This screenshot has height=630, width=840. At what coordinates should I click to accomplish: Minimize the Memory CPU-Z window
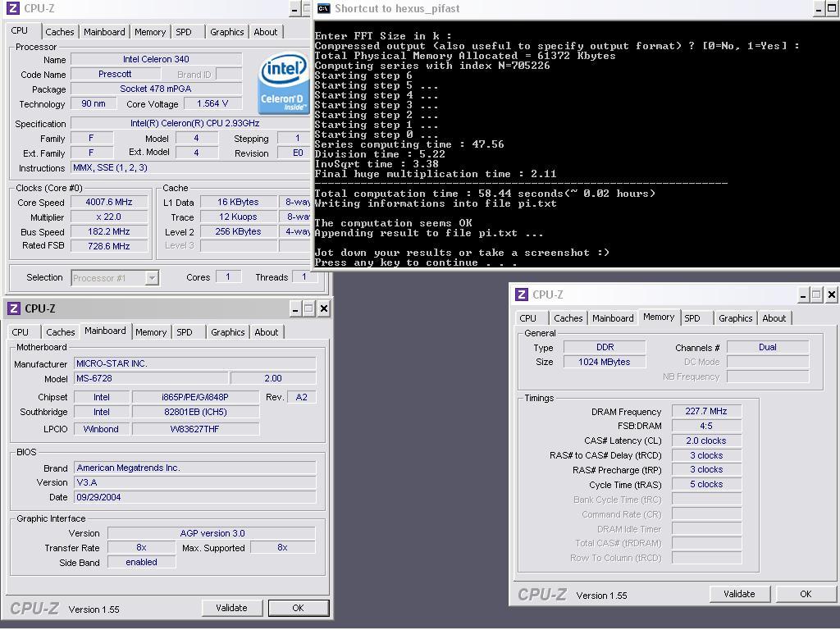(x=802, y=294)
